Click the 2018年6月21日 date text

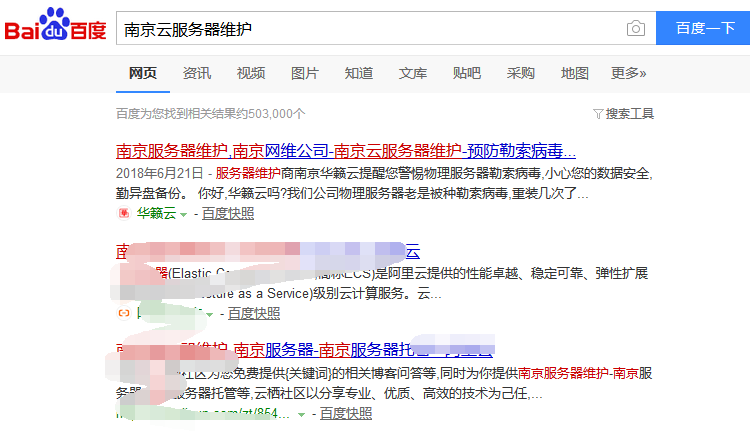pos(160,173)
